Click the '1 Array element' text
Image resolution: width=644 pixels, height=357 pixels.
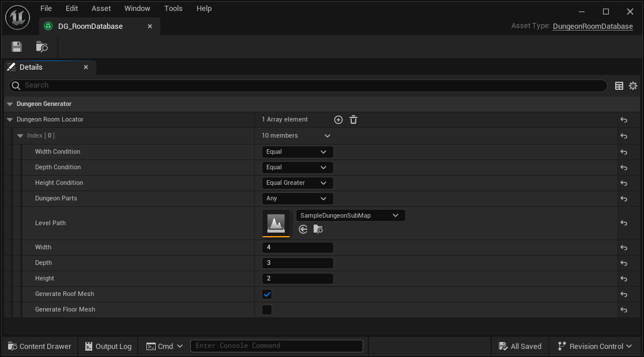coord(285,119)
